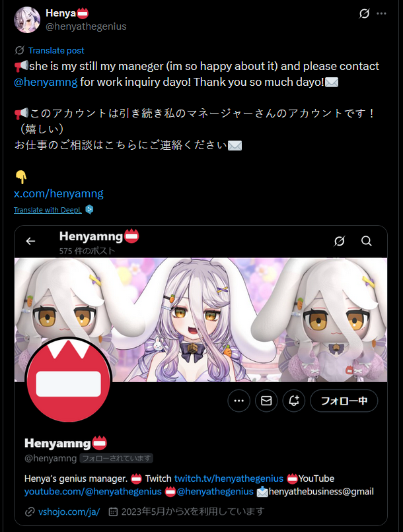Viewport: 403px width, 532px height.
Task: Toggle the notification bell button on profile
Action: click(x=294, y=401)
